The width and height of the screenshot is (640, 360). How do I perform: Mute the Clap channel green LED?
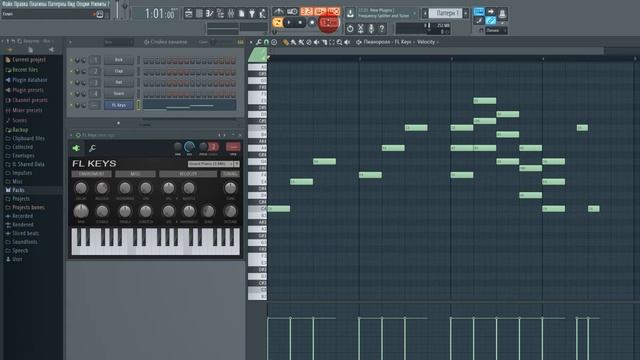(71, 71)
